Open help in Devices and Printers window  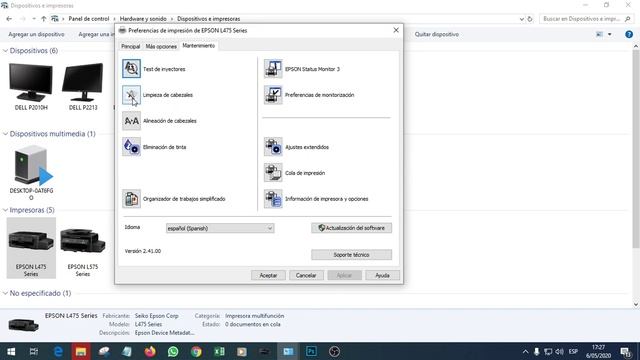click(x=629, y=34)
